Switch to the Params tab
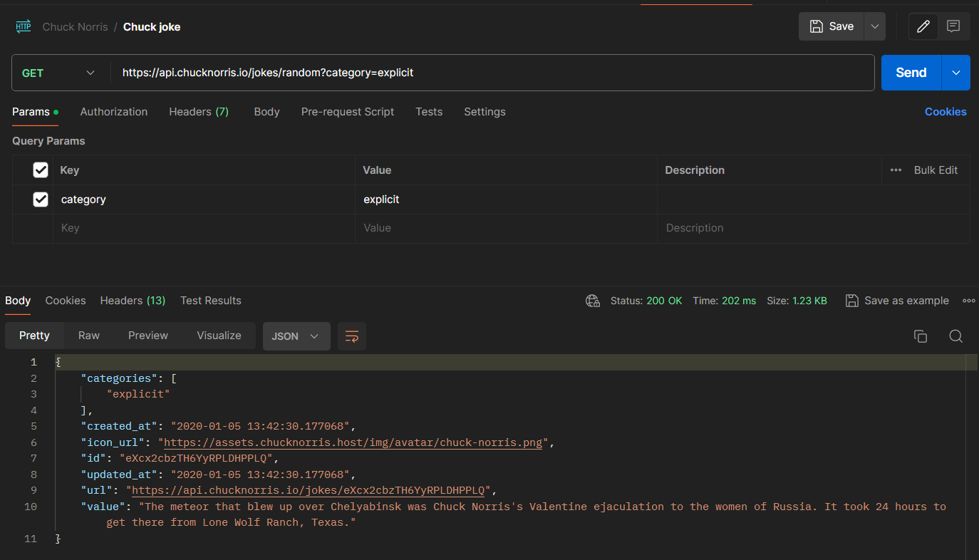 [x=35, y=112]
